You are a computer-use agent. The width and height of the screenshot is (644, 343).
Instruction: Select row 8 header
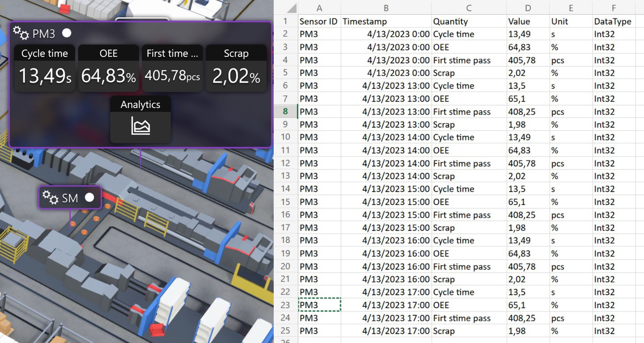[x=285, y=111]
